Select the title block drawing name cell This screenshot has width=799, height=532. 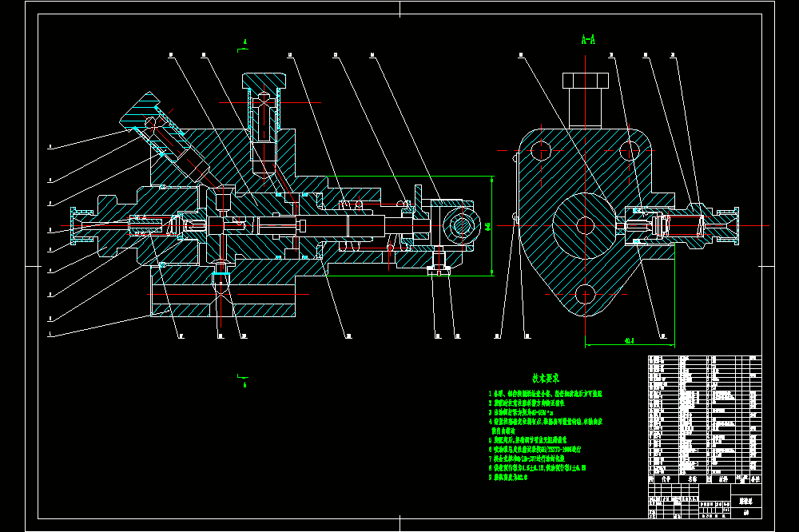746,502
